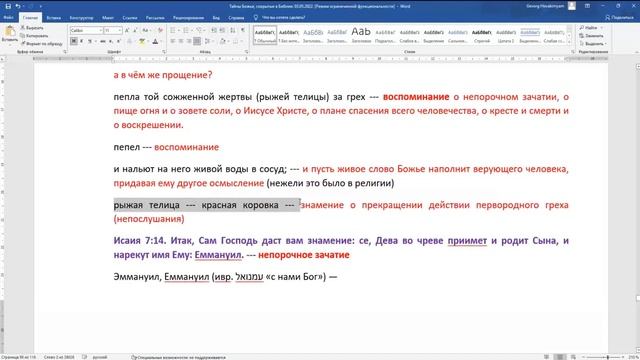Image resolution: width=640 pixels, height=360 pixels.
Task: Decrease font size
Action: coord(135,30)
